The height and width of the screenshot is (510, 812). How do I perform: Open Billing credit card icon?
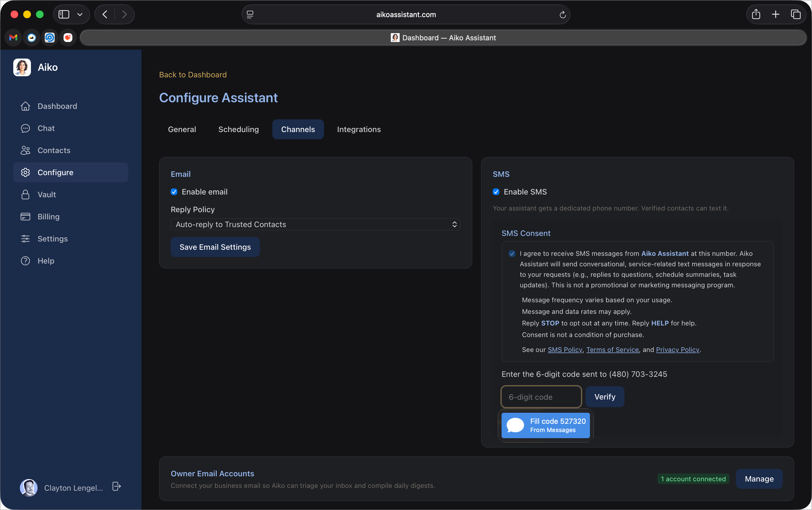(x=25, y=217)
